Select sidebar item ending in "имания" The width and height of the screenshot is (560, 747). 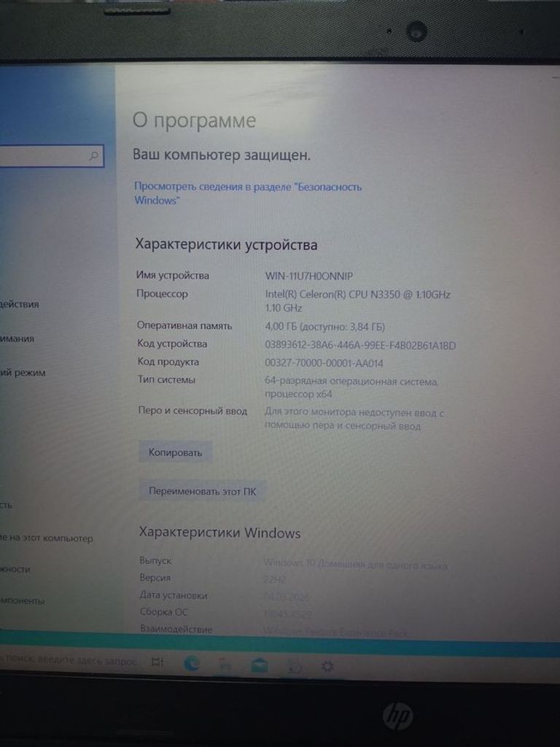(17, 338)
